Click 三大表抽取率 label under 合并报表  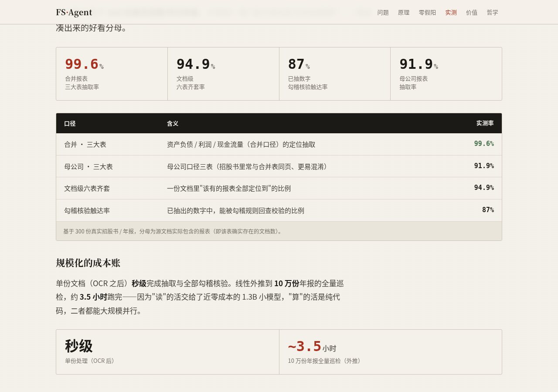pyautogui.click(x=82, y=87)
